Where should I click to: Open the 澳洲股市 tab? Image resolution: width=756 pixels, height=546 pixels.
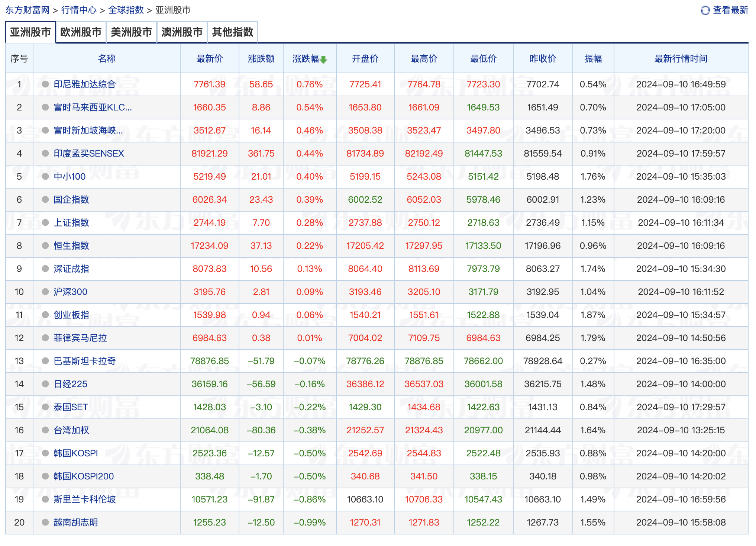coord(182,32)
